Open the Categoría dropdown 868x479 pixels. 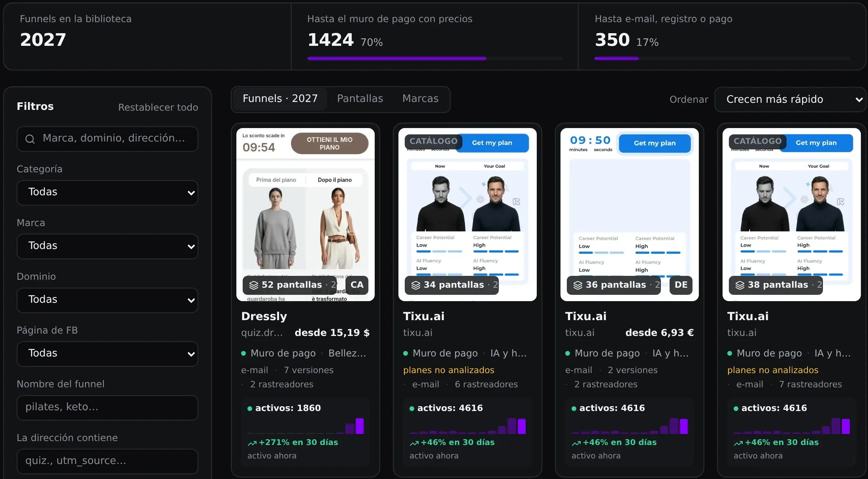click(x=108, y=192)
